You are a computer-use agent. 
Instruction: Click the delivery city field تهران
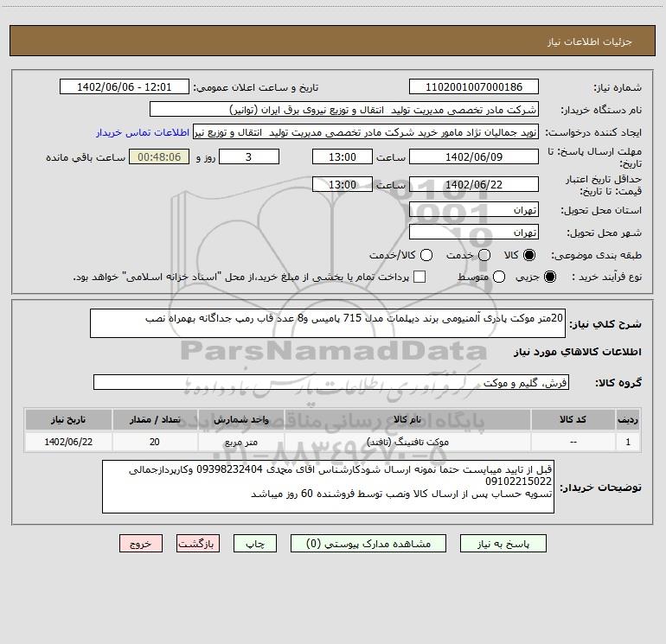[x=474, y=232]
